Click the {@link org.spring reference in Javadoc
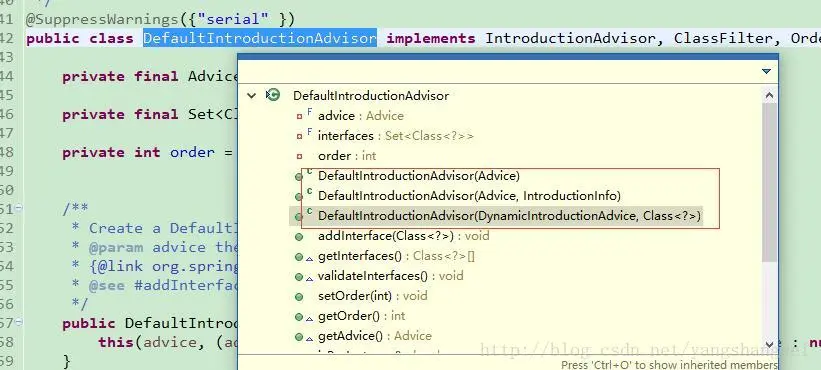Screen dimensions: 821x370 164,266
